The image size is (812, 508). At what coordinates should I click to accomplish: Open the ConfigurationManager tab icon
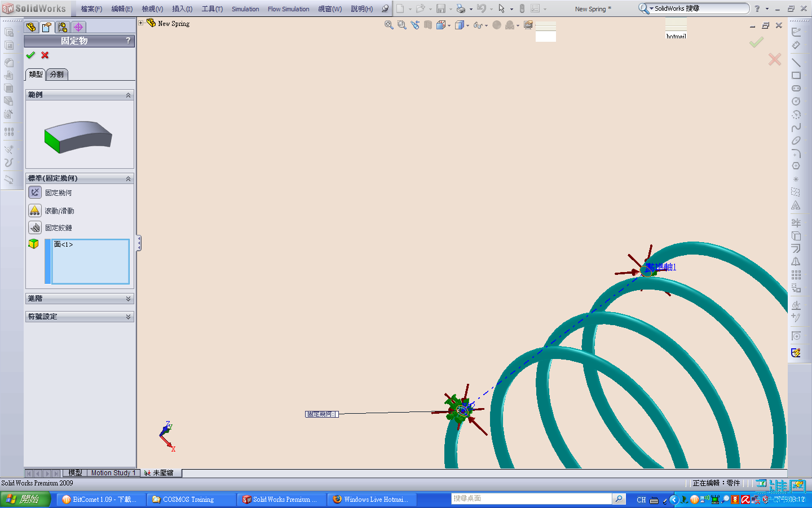[63, 27]
